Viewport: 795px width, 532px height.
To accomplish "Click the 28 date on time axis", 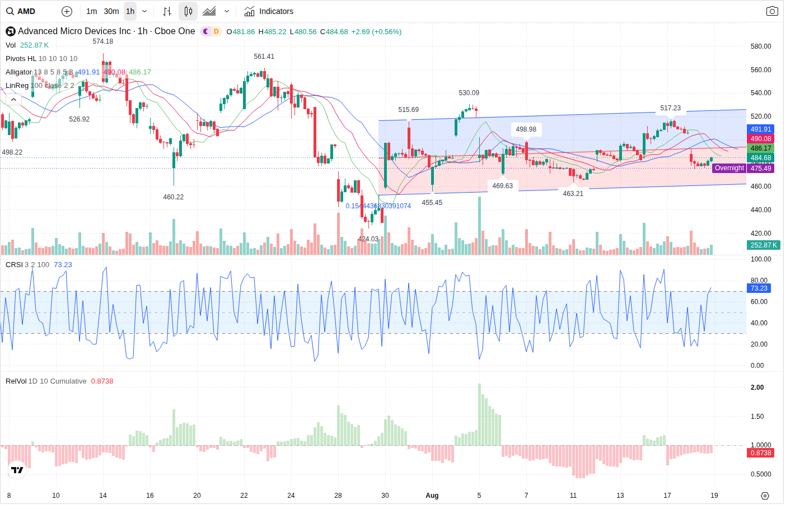I will pyautogui.click(x=338, y=496).
